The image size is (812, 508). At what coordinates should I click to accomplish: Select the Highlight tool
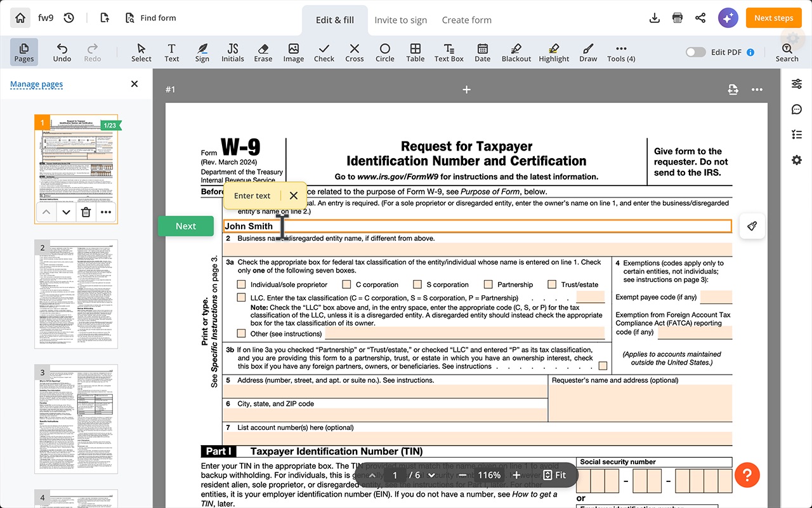(x=554, y=52)
